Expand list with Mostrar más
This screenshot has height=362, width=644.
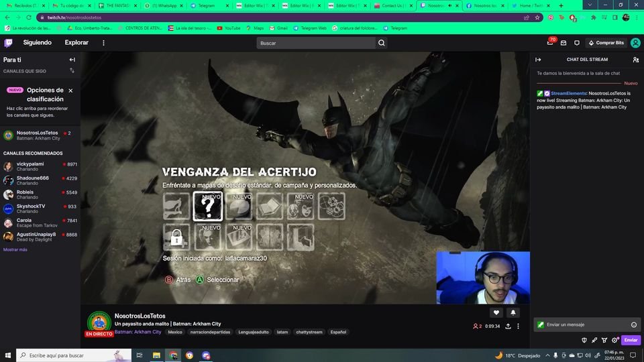point(15,249)
